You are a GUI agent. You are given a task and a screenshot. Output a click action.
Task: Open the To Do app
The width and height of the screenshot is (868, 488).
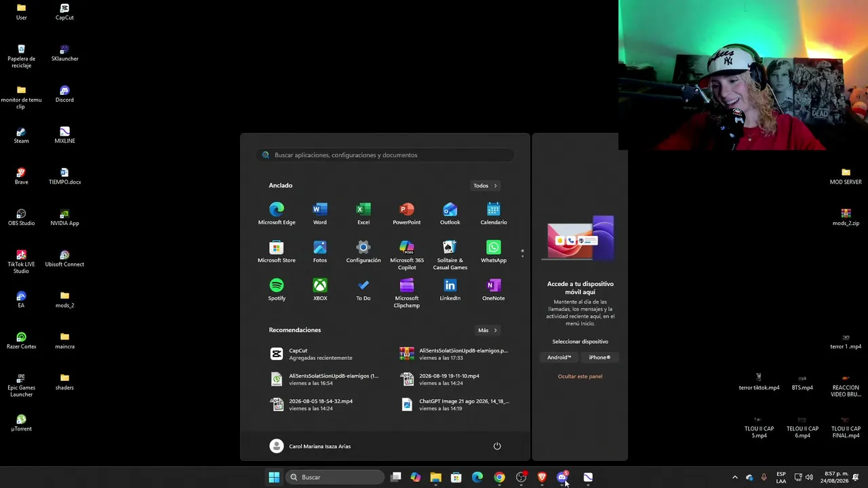coord(363,289)
